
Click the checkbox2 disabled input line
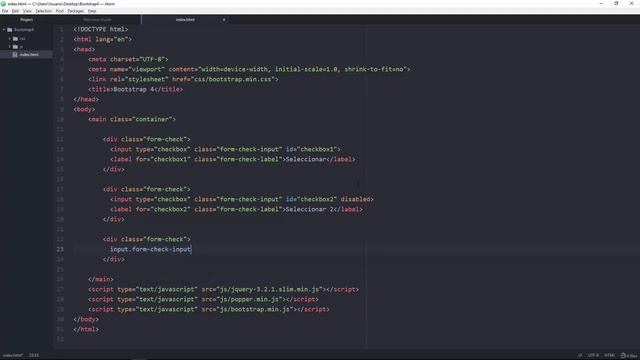[242, 199]
